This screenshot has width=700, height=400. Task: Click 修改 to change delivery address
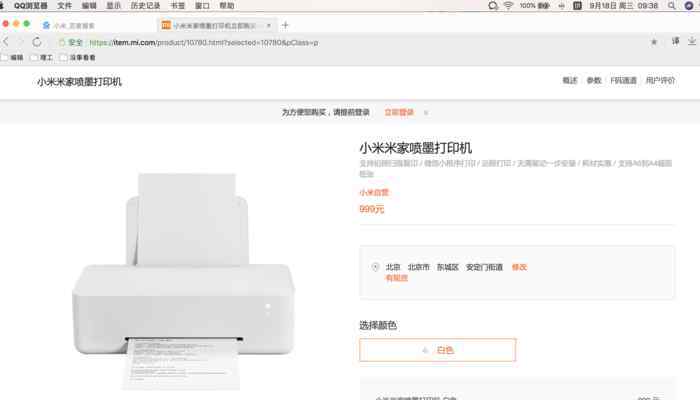(519, 267)
